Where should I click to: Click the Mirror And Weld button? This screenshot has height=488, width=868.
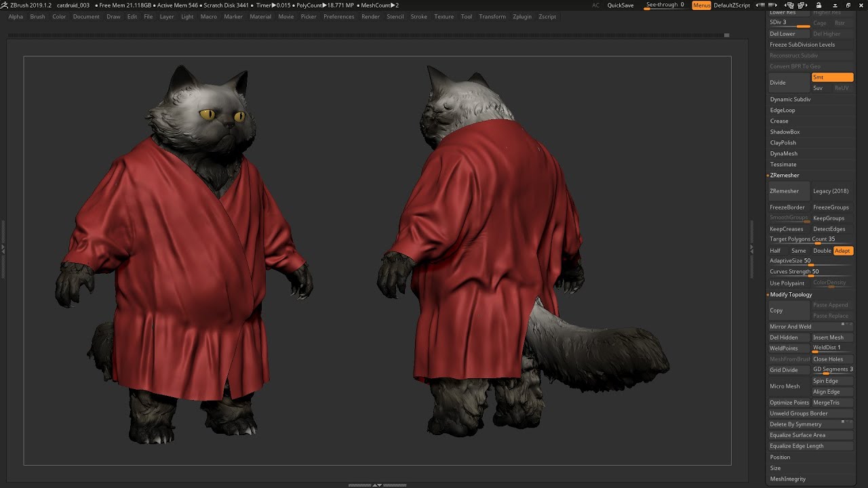(810, 327)
